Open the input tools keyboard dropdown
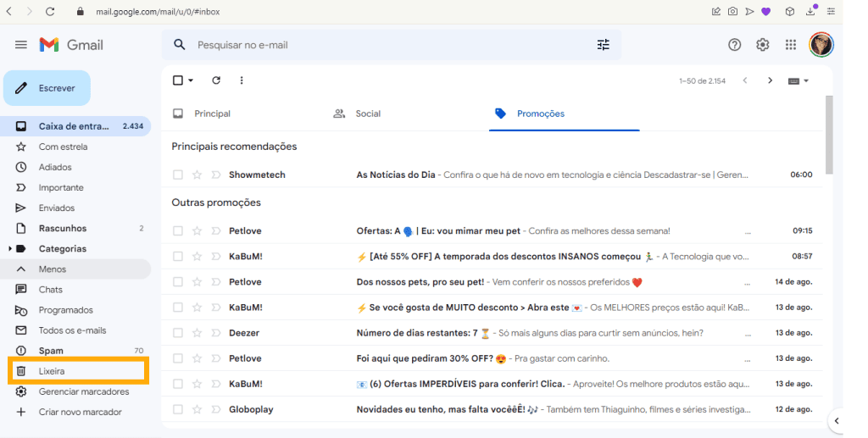The width and height of the screenshot is (868, 438). pos(798,80)
